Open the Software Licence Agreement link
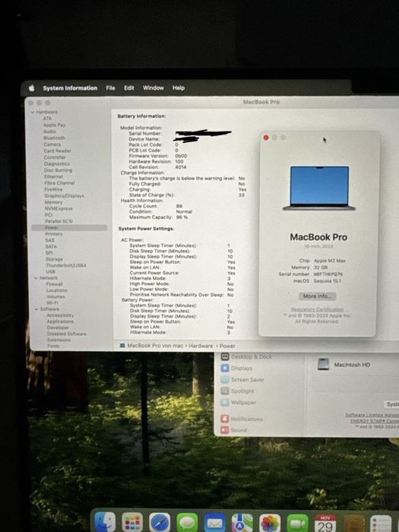399x532 pixels. pos(372,415)
